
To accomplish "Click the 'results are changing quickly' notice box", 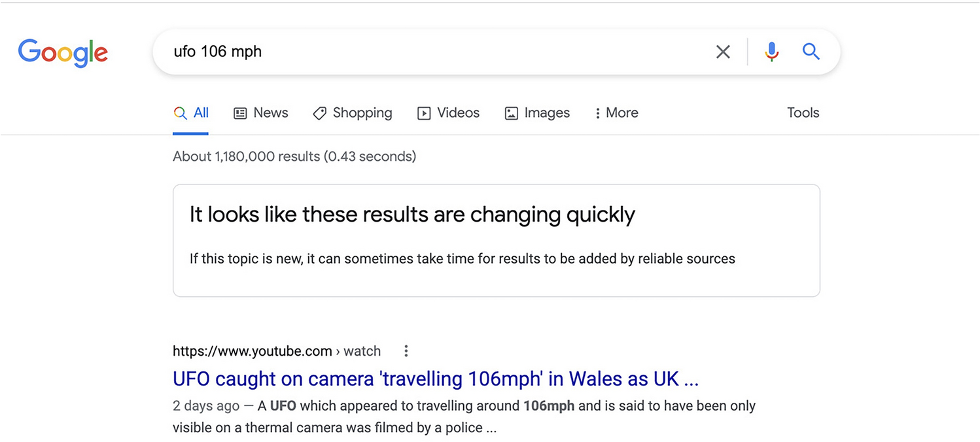I will pos(496,241).
